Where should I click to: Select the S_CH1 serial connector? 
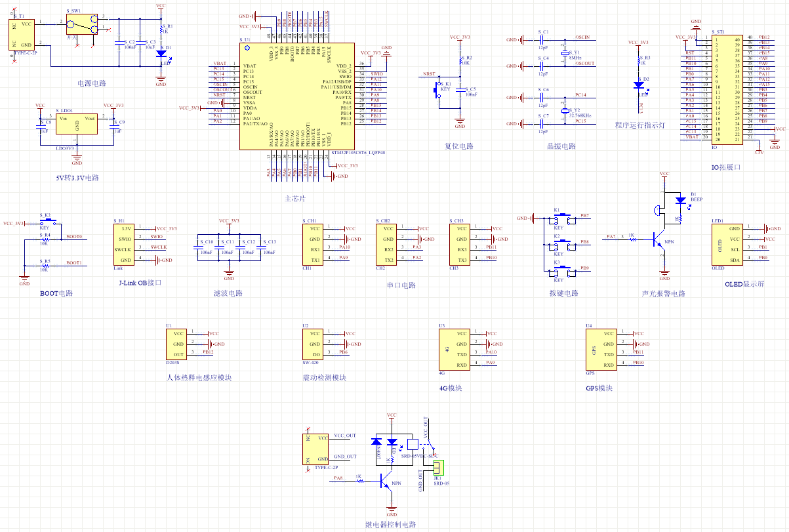[314, 244]
